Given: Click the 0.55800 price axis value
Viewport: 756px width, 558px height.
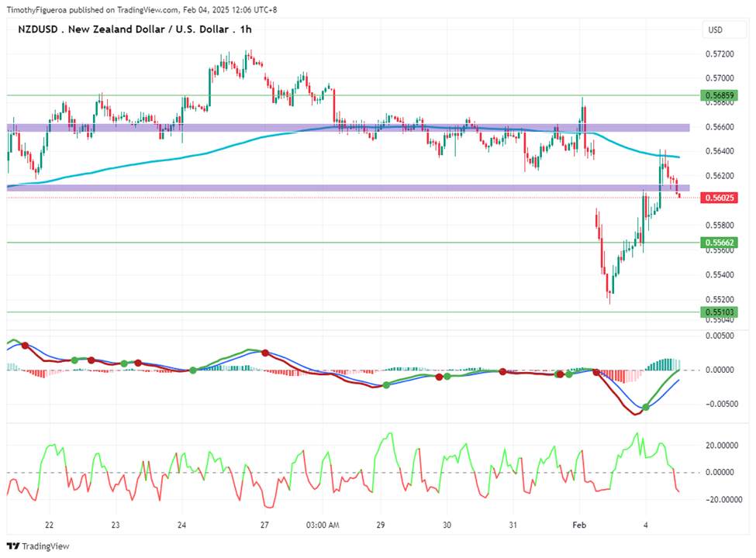Looking at the screenshot, I should [720, 226].
